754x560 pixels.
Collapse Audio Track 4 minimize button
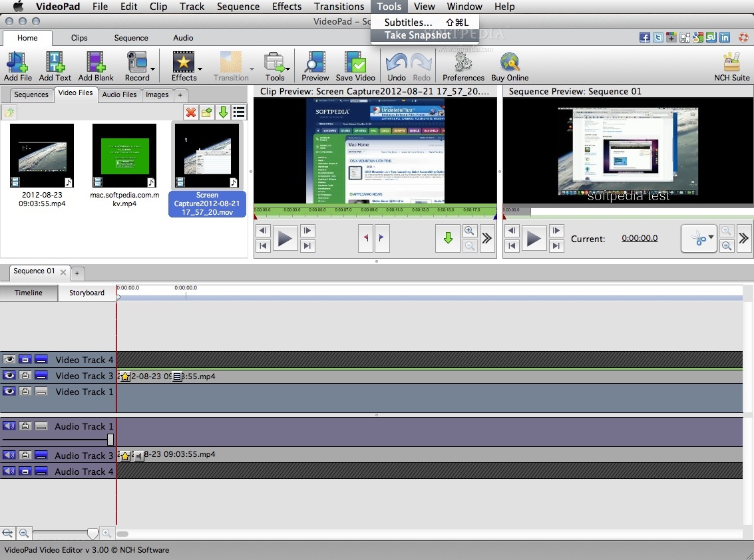click(41, 471)
